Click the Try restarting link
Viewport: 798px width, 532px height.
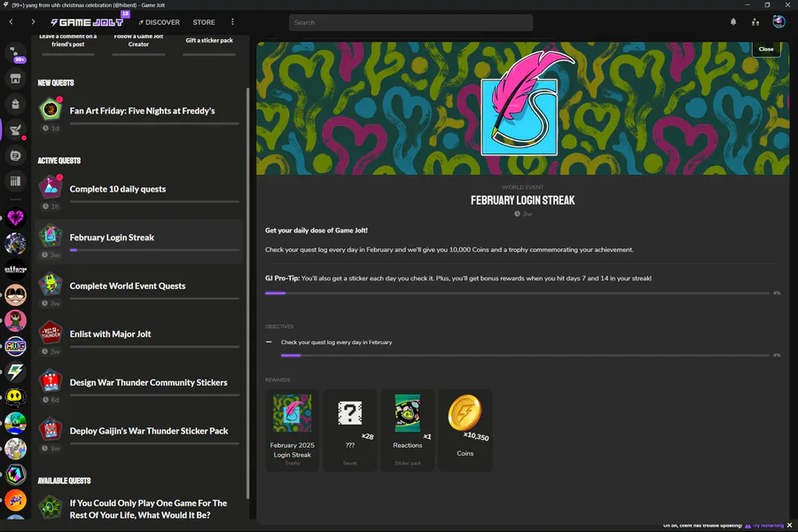(768, 526)
